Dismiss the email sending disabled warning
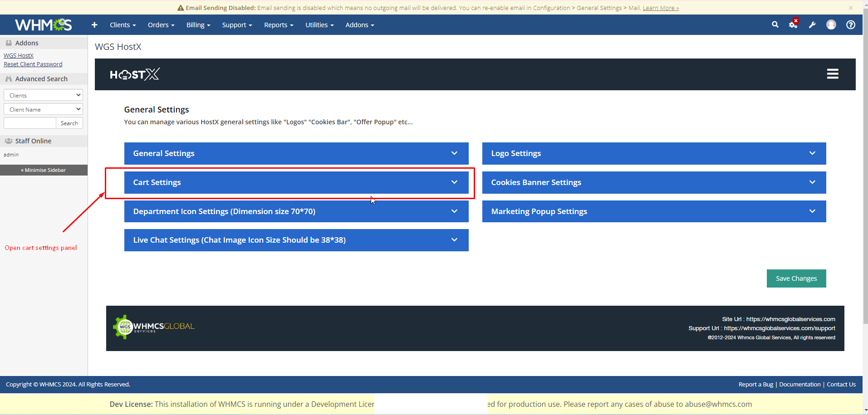The image size is (868, 415). tap(850, 8)
